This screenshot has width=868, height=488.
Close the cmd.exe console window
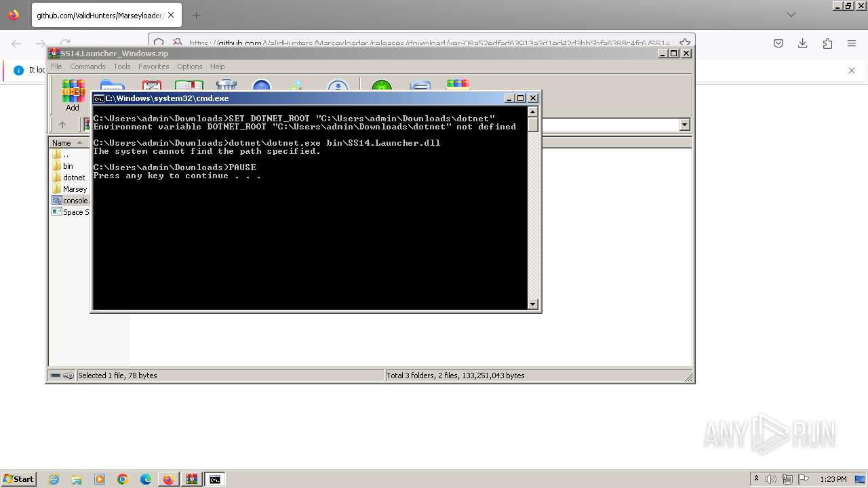tap(533, 98)
